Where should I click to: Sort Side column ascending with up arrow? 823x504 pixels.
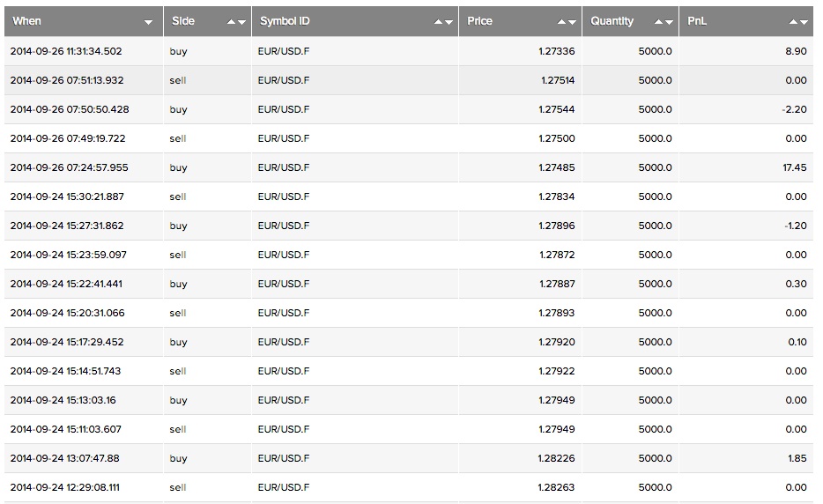[231, 22]
